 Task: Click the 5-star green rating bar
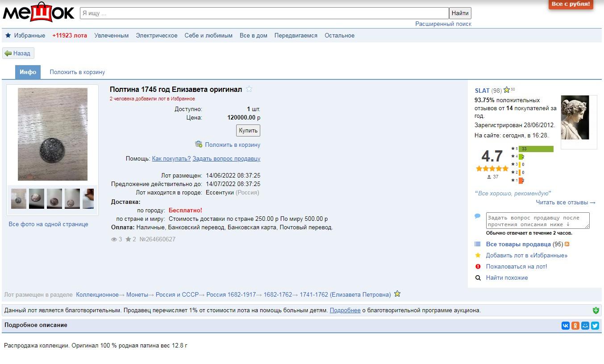pos(536,149)
